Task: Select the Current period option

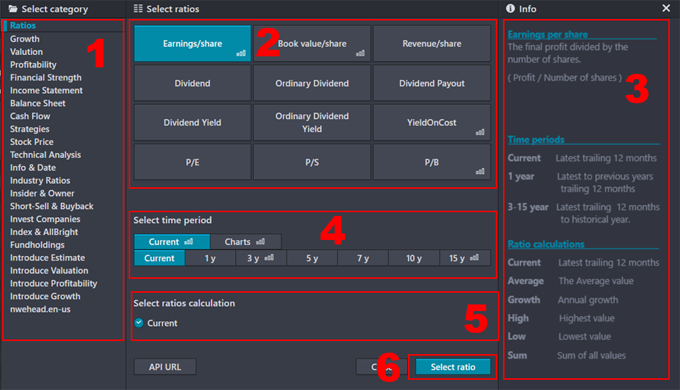Action: pyautogui.click(x=160, y=258)
